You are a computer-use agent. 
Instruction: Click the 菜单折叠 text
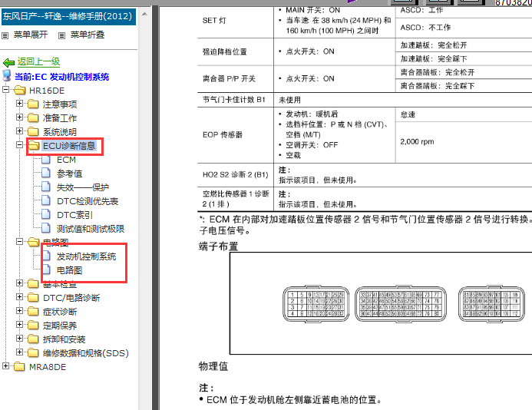point(88,35)
